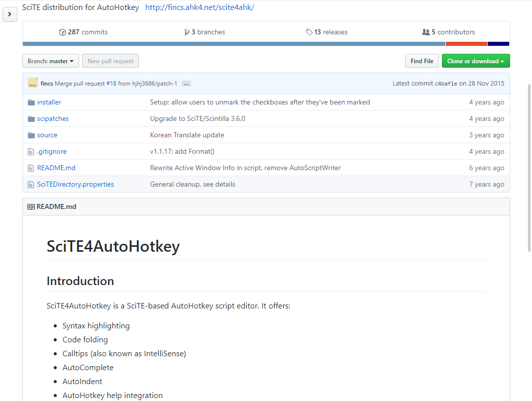Viewport: 532px width, 401px height.
Task: Click the Find File button
Action: pos(422,61)
